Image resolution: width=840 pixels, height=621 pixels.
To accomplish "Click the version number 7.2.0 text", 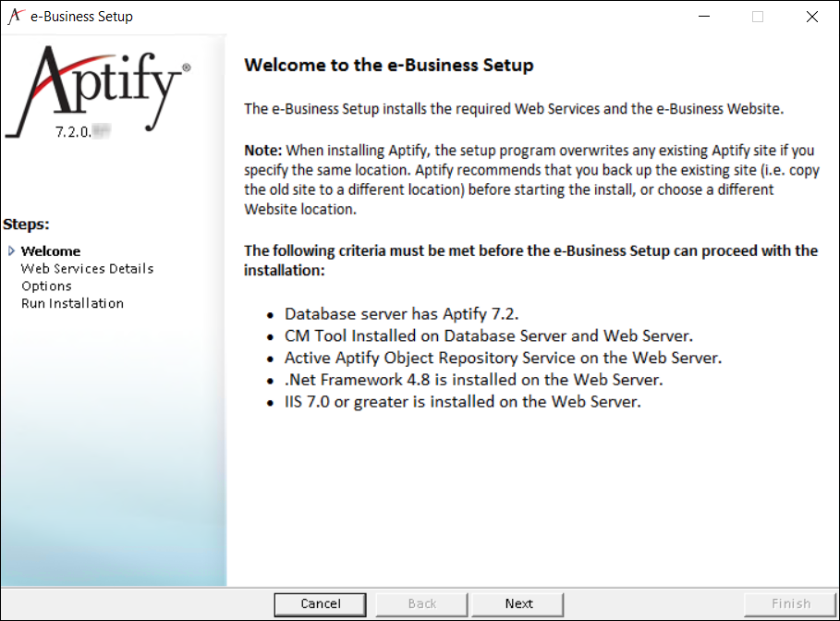I will tap(82, 132).
